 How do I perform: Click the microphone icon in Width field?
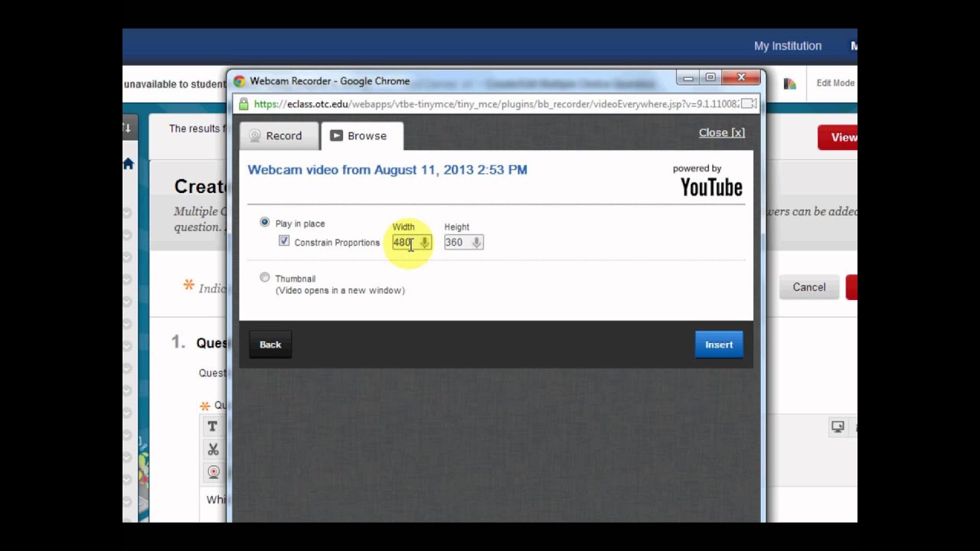[424, 243]
